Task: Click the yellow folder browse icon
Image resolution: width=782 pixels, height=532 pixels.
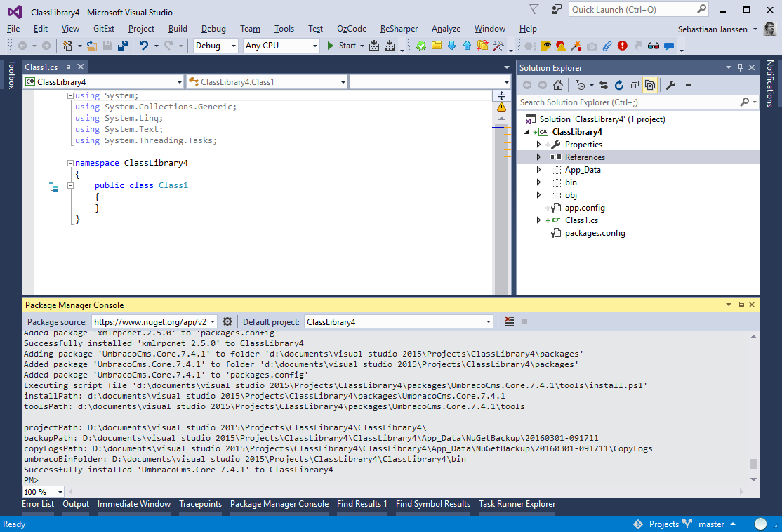Action: click(x=437, y=46)
